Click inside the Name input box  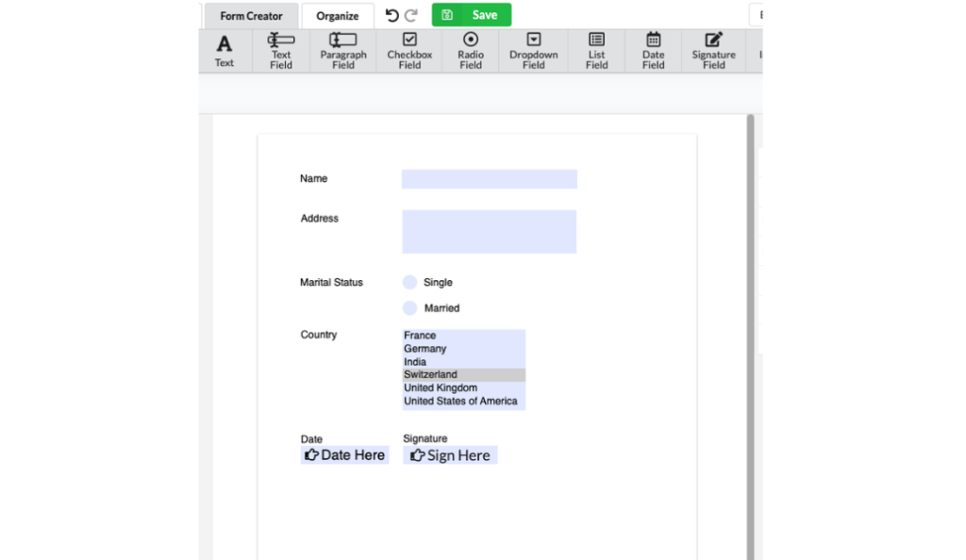pos(489,178)
